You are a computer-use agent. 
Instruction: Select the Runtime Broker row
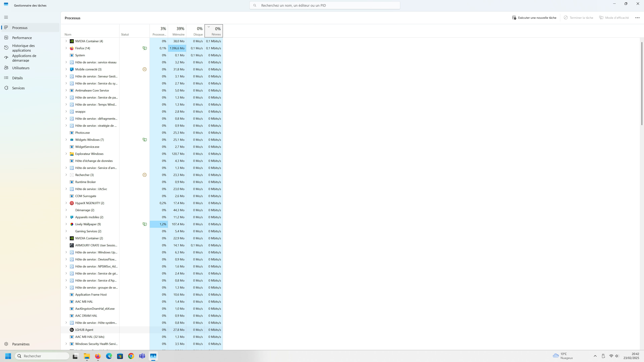[x=142, y=182]
